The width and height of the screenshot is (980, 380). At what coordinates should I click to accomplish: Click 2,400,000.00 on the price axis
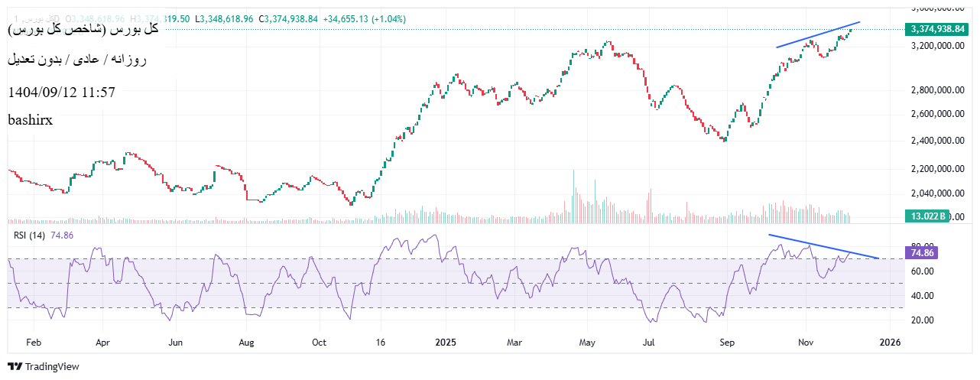pos(938,141)
